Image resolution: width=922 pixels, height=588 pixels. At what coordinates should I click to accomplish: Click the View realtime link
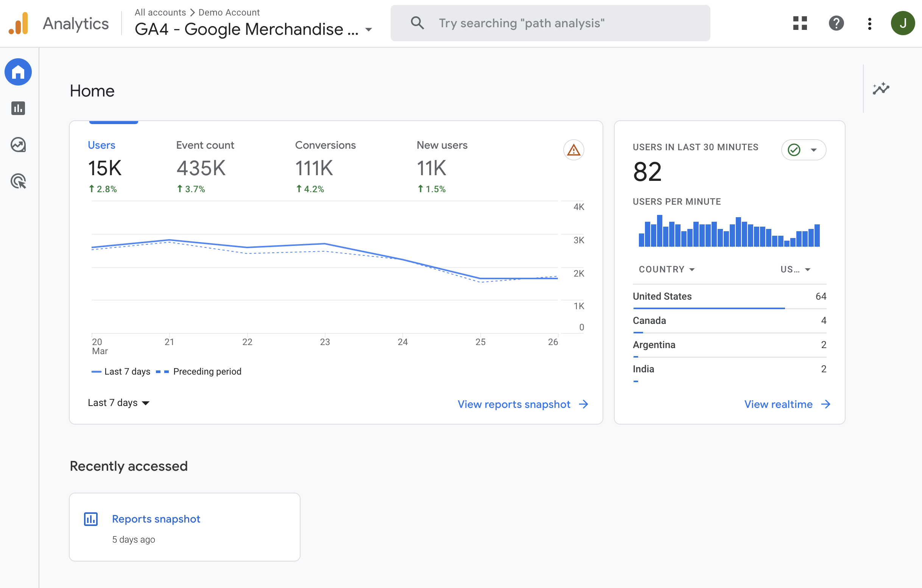(778, 404)
